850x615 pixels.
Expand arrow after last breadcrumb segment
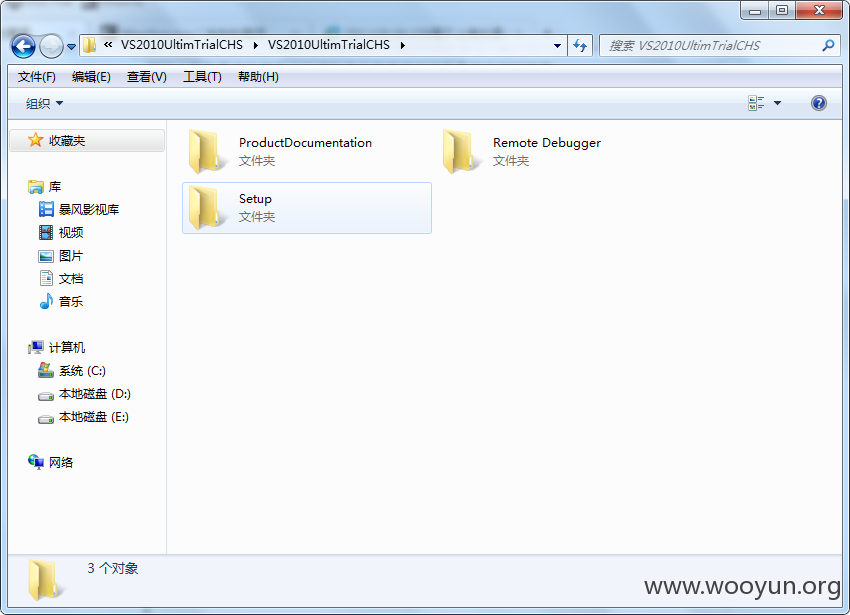pos(403,46)
